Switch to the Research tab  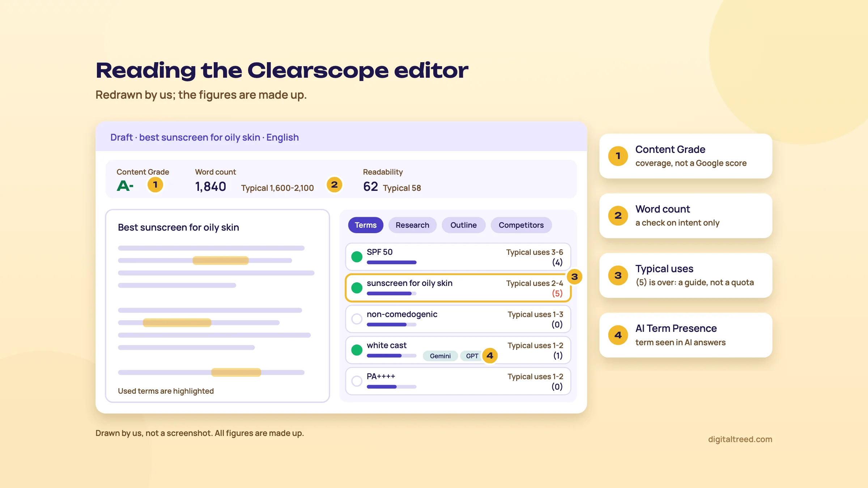[412, 225]
